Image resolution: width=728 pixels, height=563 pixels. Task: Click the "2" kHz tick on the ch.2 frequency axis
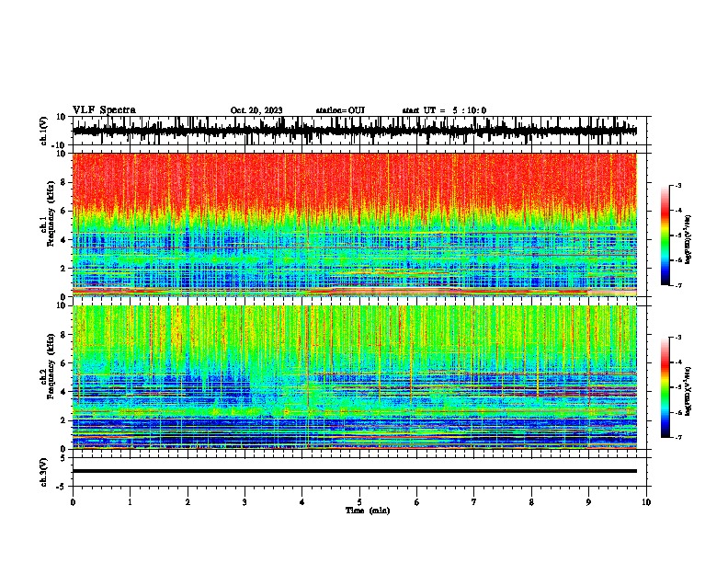63,420
